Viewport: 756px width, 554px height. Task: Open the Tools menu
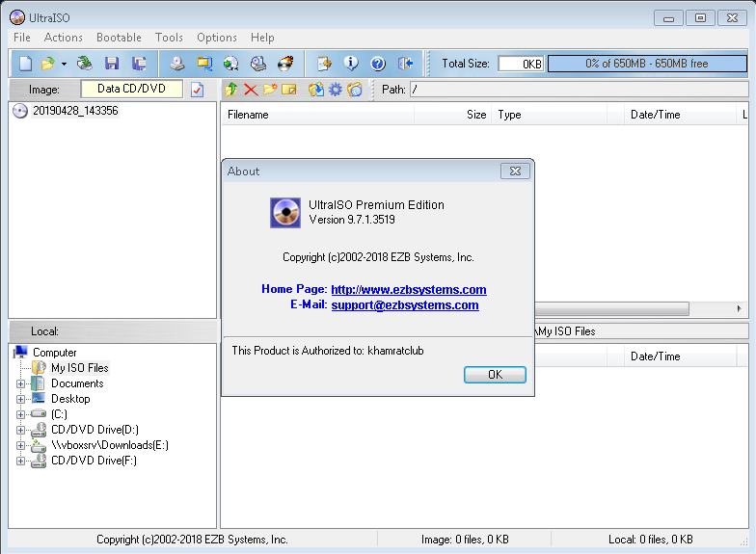[x=169, y=37]
